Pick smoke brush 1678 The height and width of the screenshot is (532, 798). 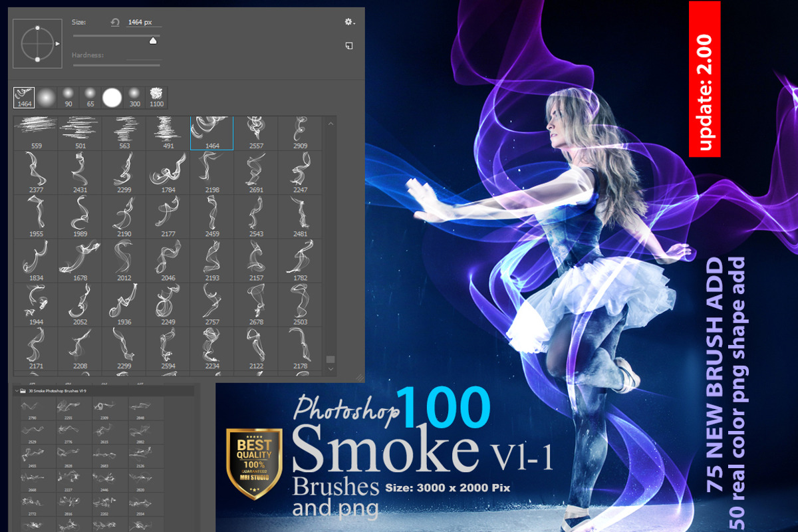click(80, 261)
